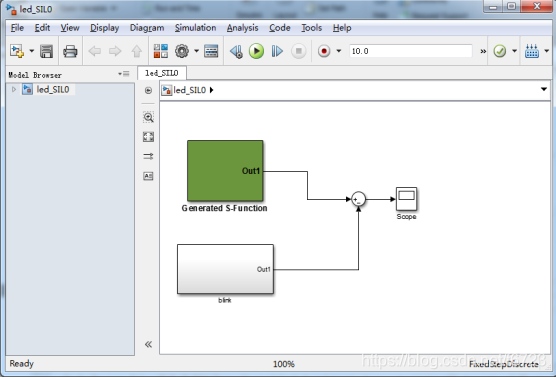The height and width of the screenshot is (379, 556).
Task: Click the Generated S-Function label text
Action: tap(224, 208)
